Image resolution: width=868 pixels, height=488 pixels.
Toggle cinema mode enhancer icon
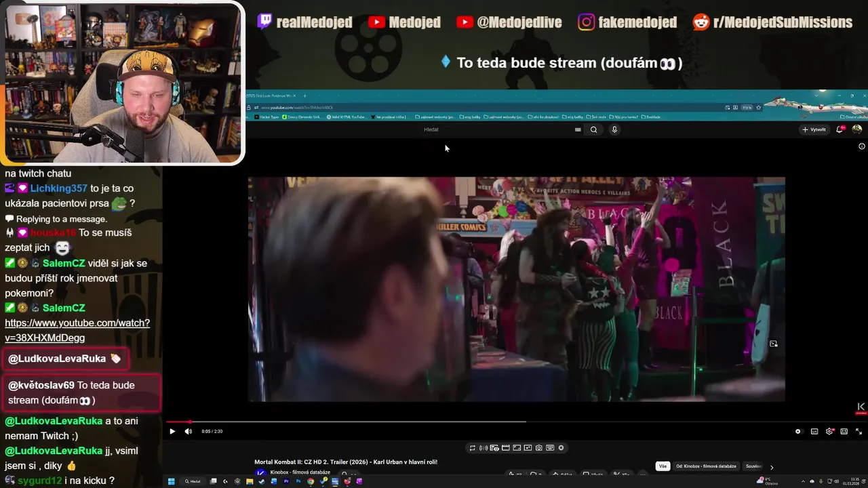(494, 448)
